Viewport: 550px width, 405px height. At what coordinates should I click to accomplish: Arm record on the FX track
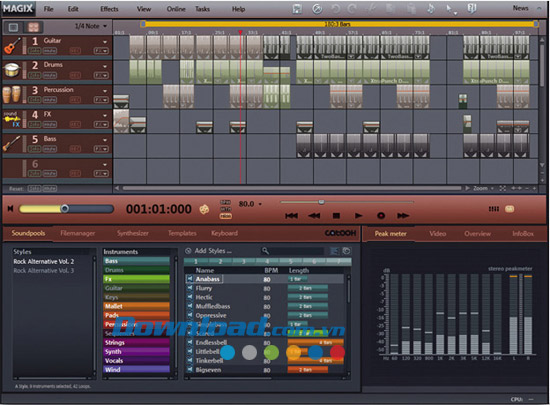[75, 124]
